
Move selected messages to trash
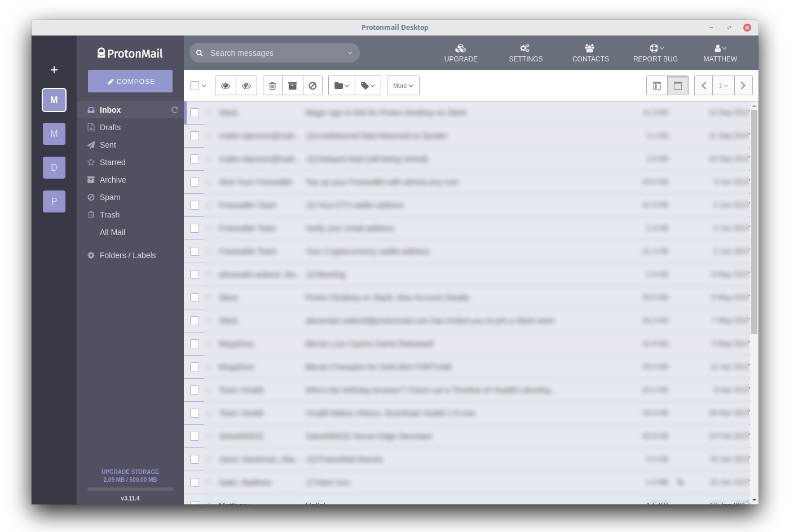(x=272, y=86)
